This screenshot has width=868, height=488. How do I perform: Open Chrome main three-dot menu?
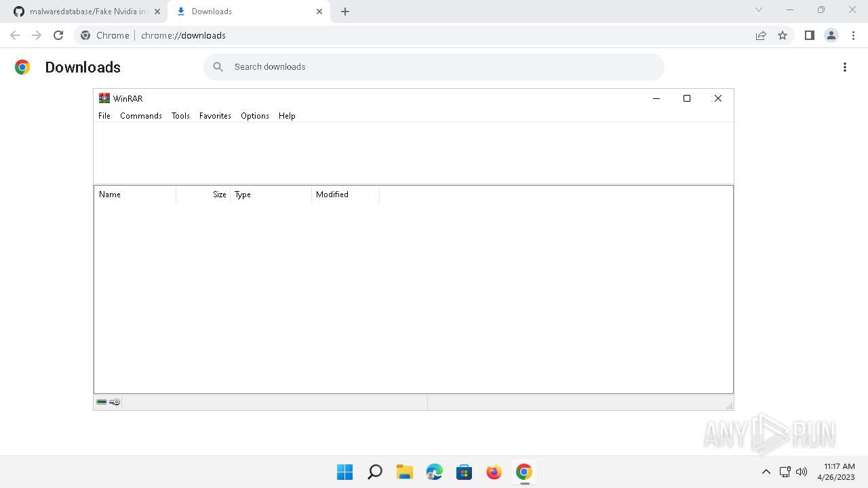852,35
